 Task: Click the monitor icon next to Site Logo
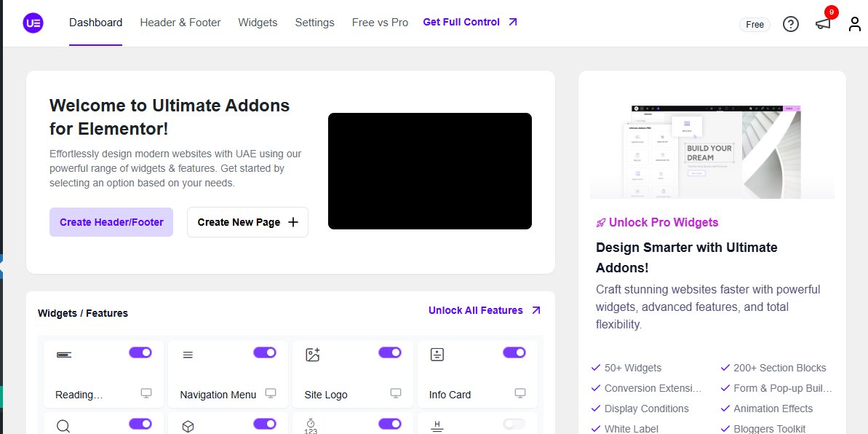pyautogui.click(x=395, y=393)
